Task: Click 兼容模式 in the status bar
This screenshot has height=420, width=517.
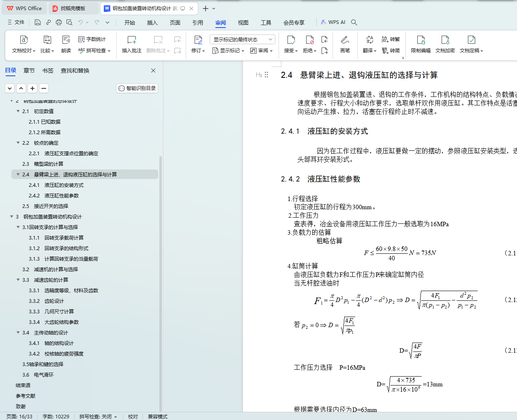Action: coord(158,417)
